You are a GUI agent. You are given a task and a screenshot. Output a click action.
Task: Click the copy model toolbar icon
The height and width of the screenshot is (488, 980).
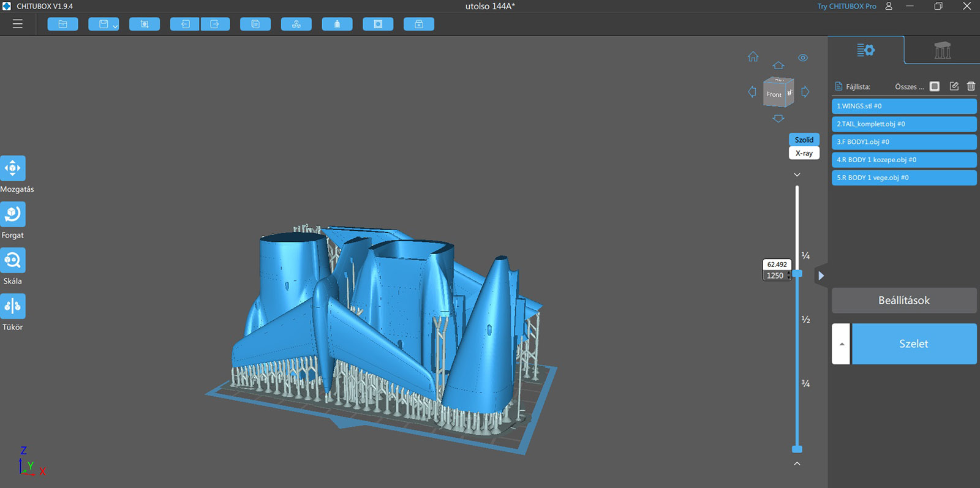pyautogui.click(x=255, y=24)
